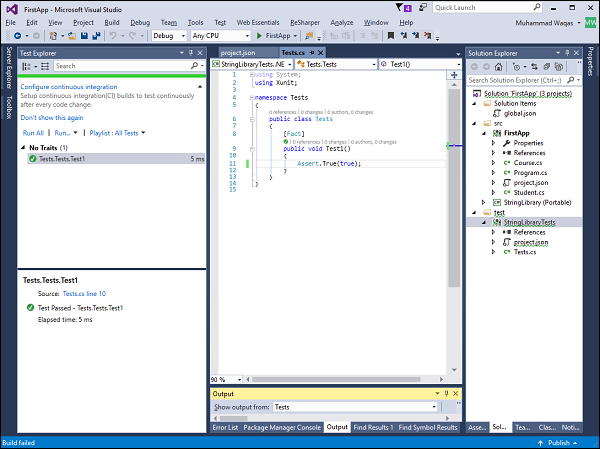The image size is (600, 449).
Task: Open the Build menu
Action: point(112,21)
